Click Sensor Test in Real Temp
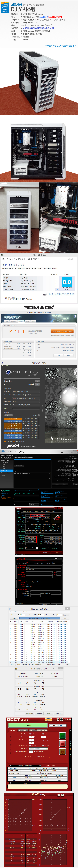This screenshot has width=78, height=868. click(29, 713)
